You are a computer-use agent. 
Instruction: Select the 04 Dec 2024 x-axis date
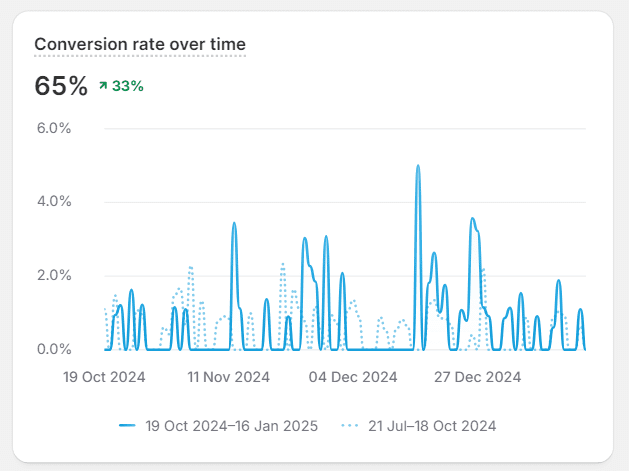pos(352,377)
